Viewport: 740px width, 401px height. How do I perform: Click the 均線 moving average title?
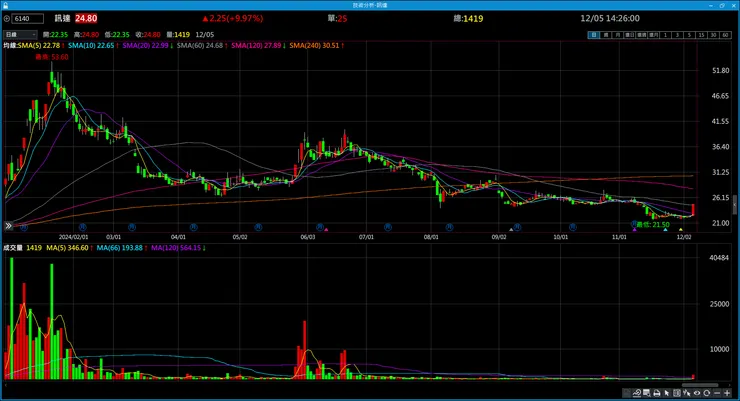[x=10, y=45]
